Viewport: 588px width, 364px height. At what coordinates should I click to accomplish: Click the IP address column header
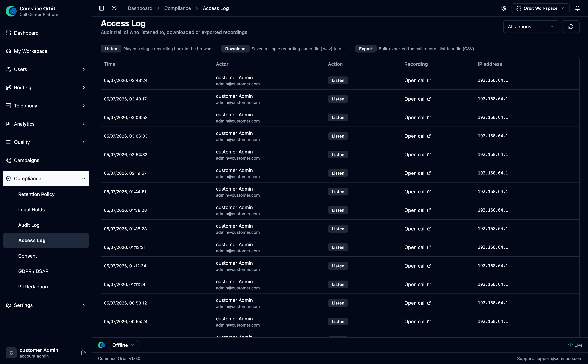[489, 64]
